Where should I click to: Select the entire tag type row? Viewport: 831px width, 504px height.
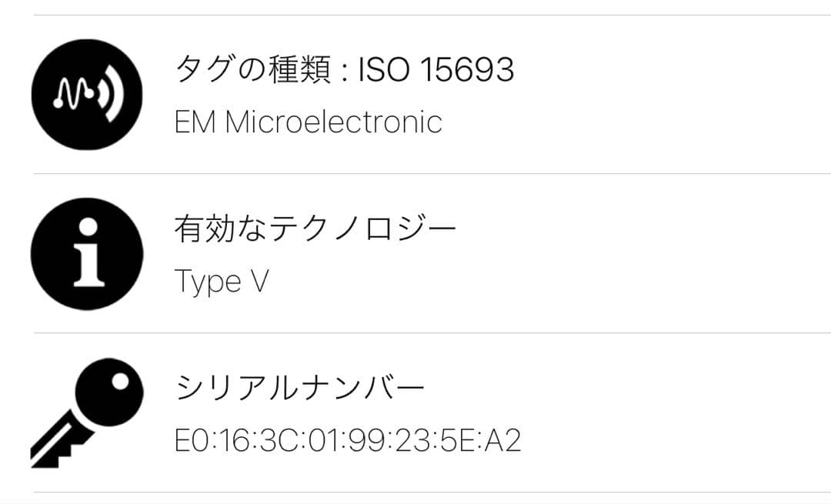coord(415,92)
